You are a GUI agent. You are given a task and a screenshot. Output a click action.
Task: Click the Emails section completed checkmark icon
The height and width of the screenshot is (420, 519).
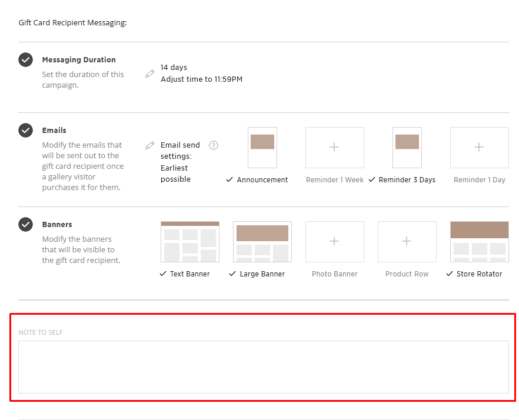click(x=25, y=130)
